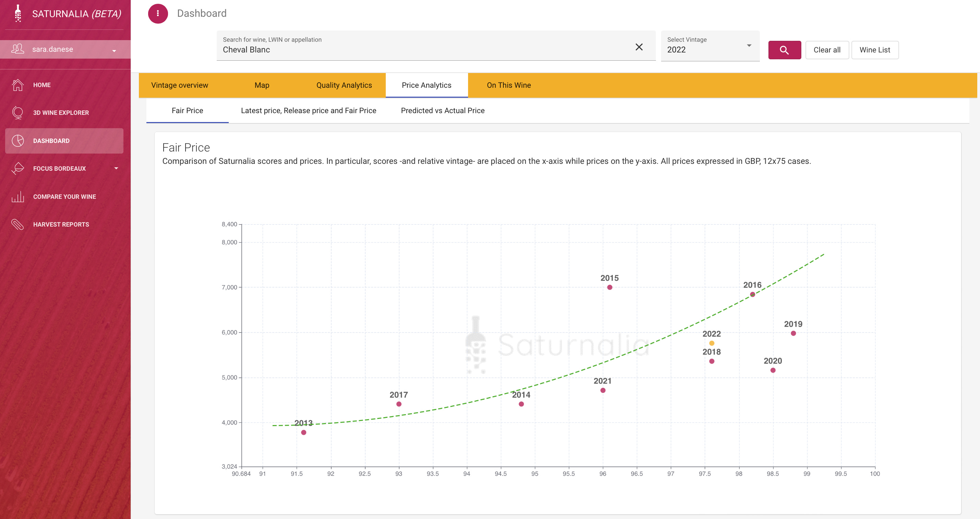The image size is (980, 519).
Task: Click the Harvest Reports paperclip icon
Action: point(17,224)
